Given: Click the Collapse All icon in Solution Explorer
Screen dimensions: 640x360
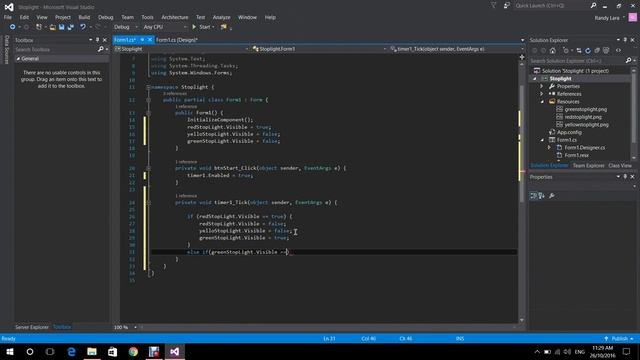Looking at the screenshot, I should [597, 51].
